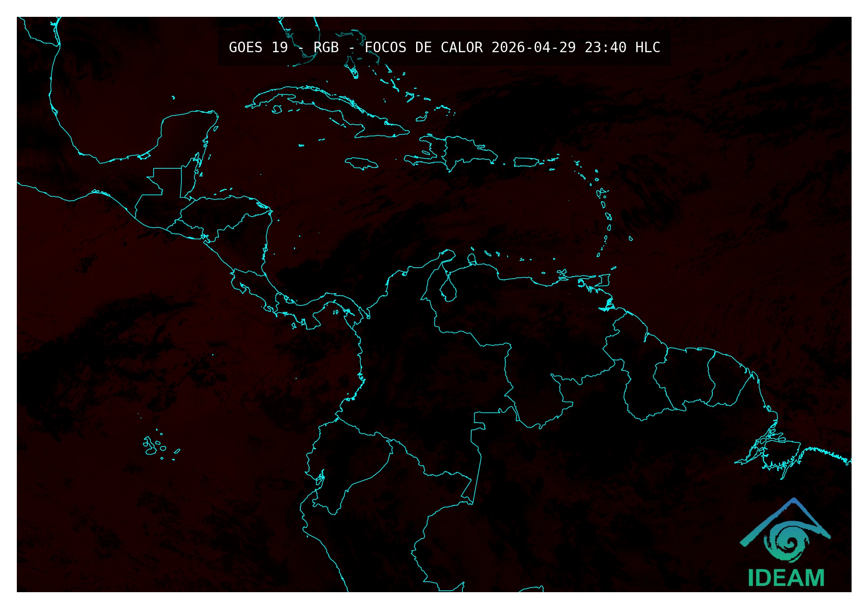Click the Puerto Rico island outline
The width and height of the screenshot is (868, 609).
[526, 162]
